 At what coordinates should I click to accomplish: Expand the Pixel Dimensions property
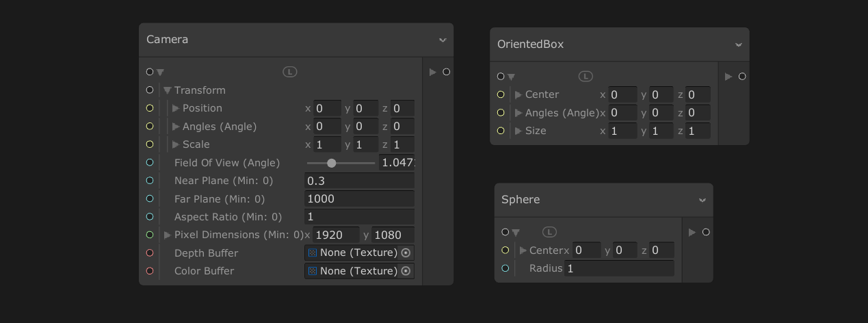tap(168, 235)
